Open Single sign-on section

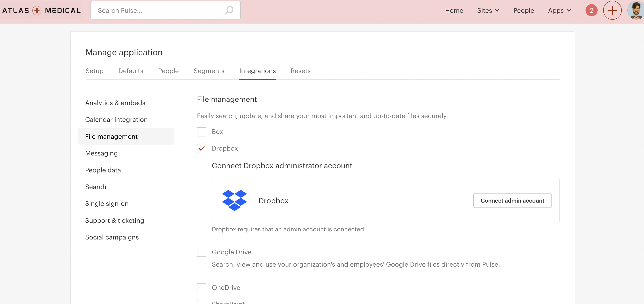pyautogui.click(x=107, y=204)
